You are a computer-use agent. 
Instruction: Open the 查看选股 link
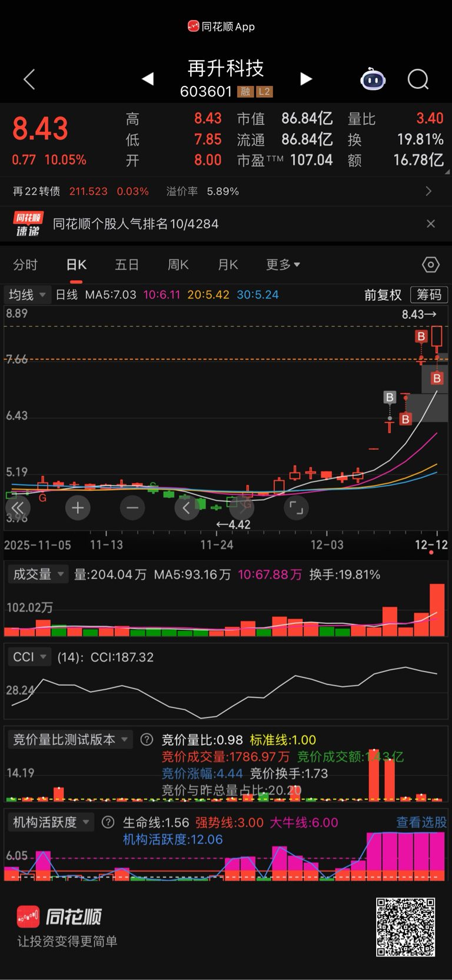coord(421,822)
